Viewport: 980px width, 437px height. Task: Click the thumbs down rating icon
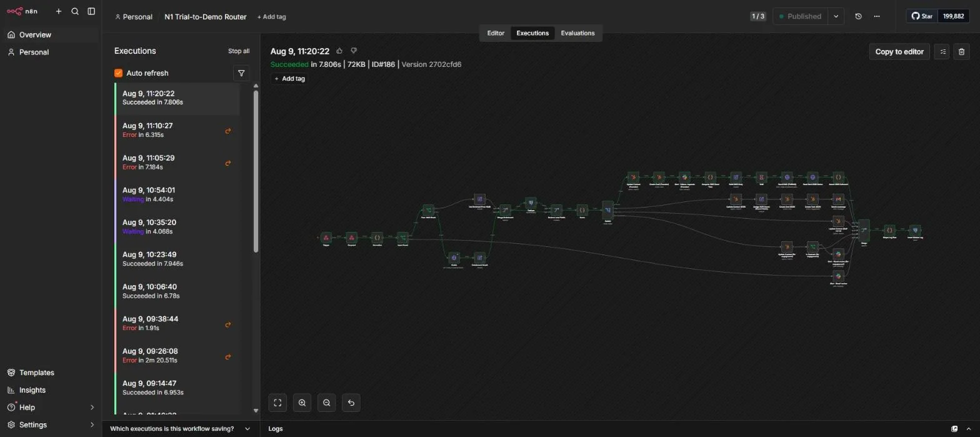[x=354, y=51]
